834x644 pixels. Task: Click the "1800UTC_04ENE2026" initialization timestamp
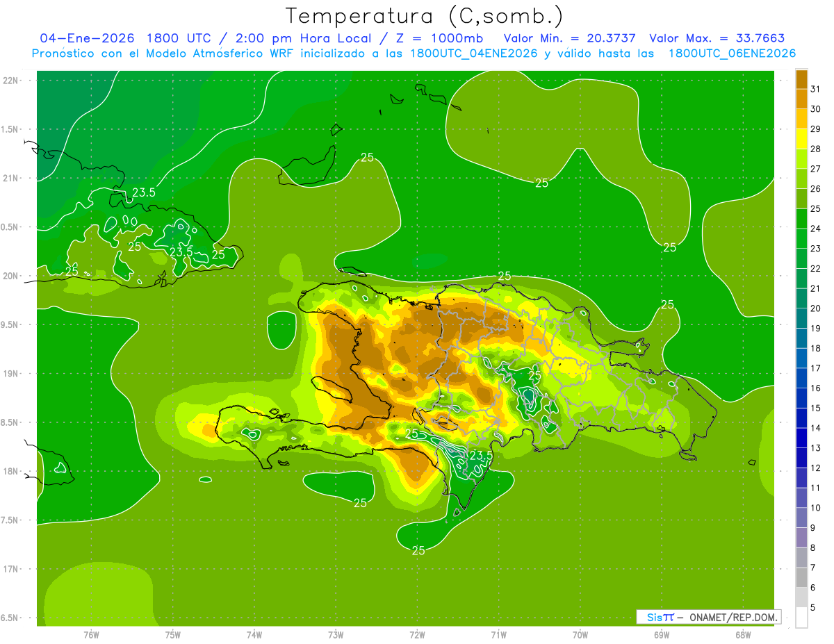pos(473,53)
